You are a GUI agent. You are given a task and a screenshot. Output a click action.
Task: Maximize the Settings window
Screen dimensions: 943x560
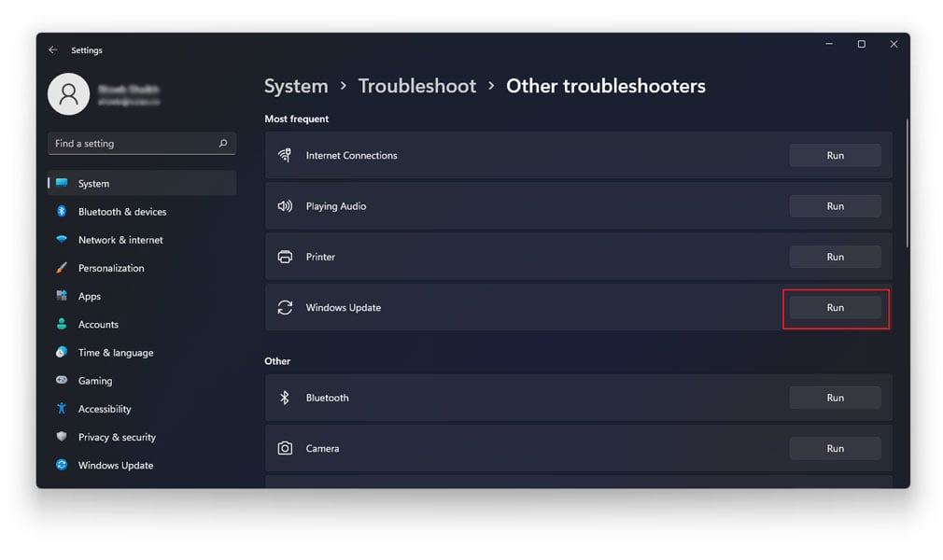click(x=861, y=44)
